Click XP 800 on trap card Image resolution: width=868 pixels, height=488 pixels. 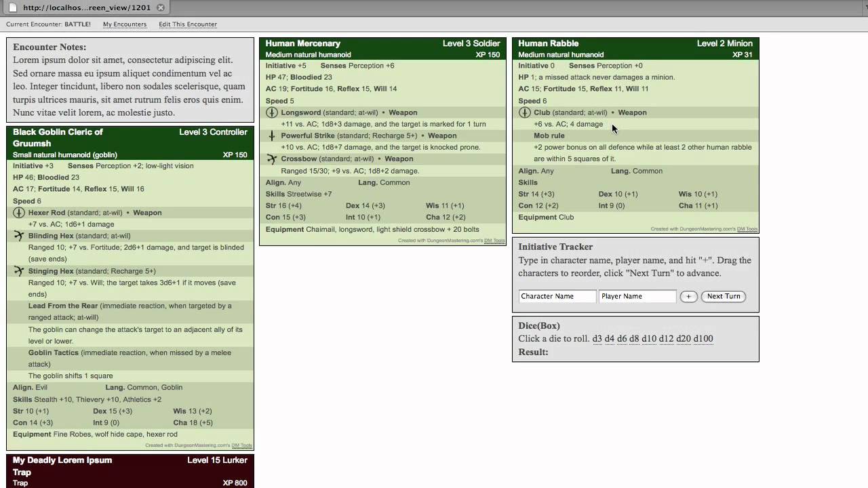[x=235, y=483]
